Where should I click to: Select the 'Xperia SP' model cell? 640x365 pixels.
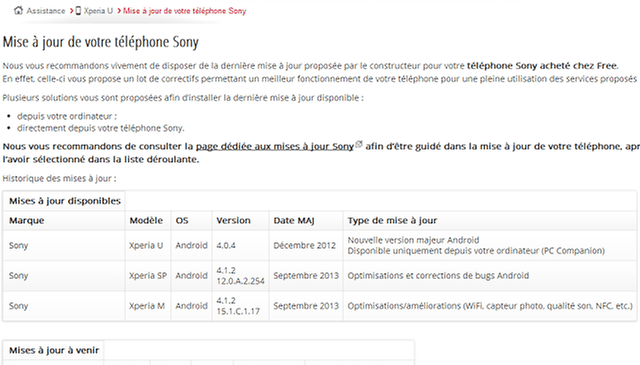148,276
